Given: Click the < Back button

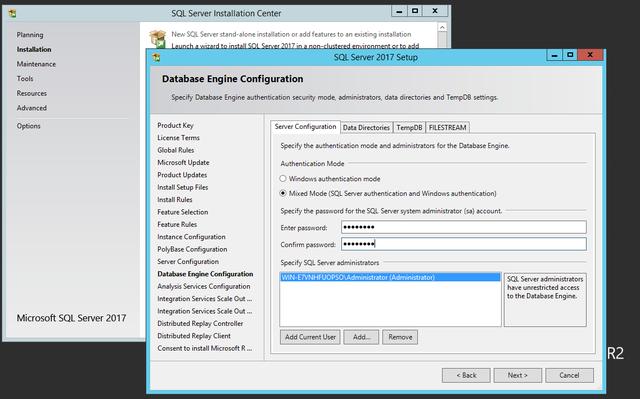Looking at the screenshot, I should (466, 375).
